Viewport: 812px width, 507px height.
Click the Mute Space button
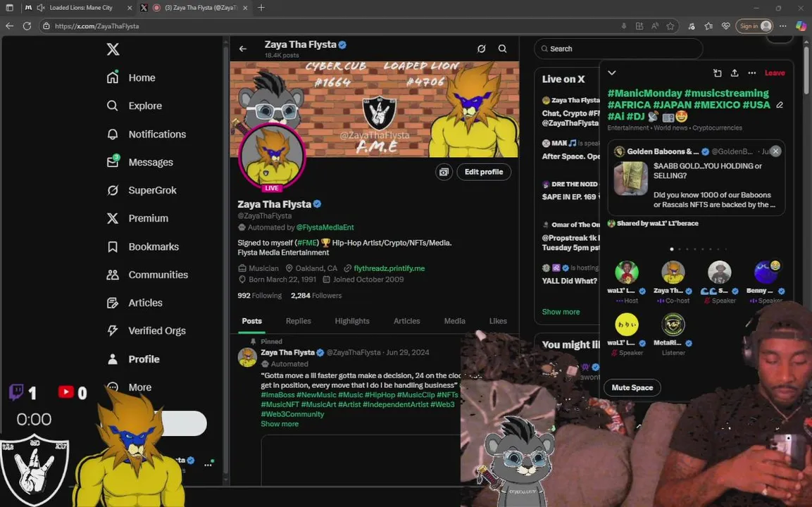click(632, 387)
